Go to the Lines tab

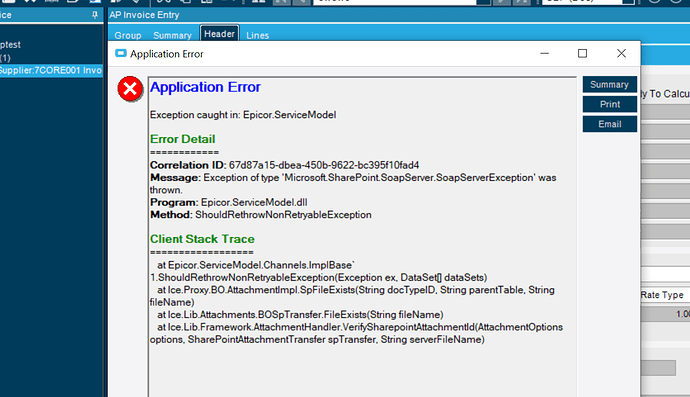coord(257,35)
